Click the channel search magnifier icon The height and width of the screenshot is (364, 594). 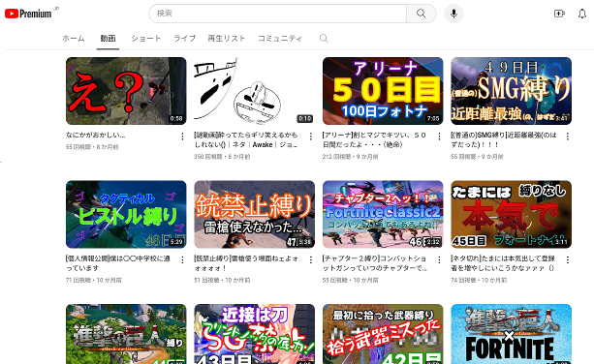point(324,38)
